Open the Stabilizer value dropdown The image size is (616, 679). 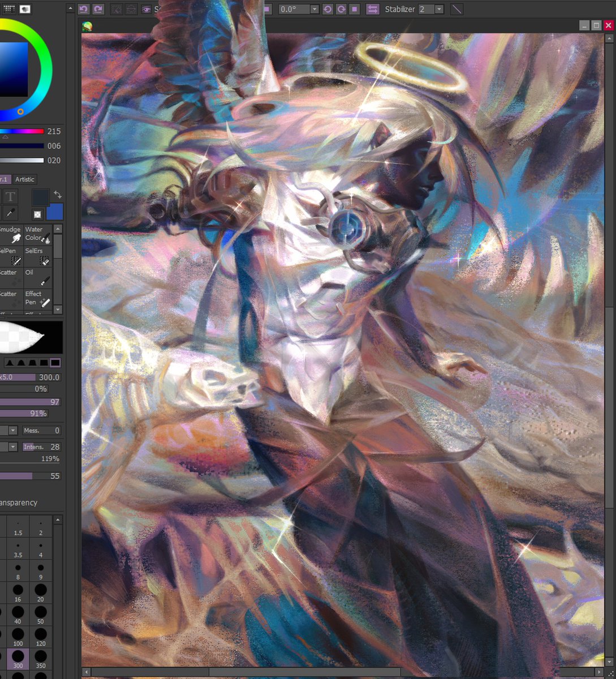coord(439,9)
